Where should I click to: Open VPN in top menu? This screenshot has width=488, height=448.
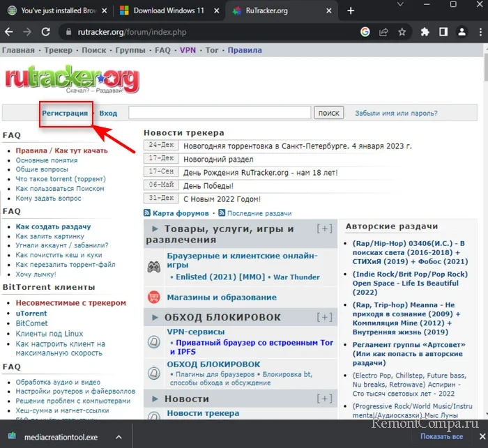click(x=188, y=50)
